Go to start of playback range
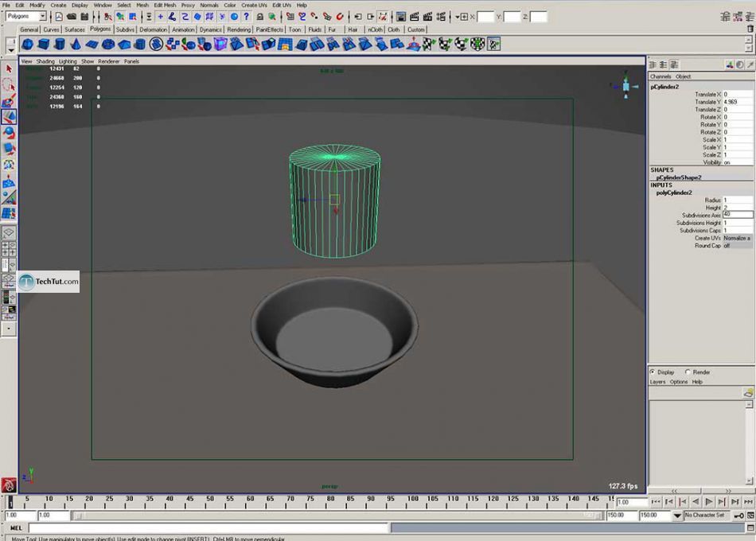756x541 pixels. [x=656, y=502]
